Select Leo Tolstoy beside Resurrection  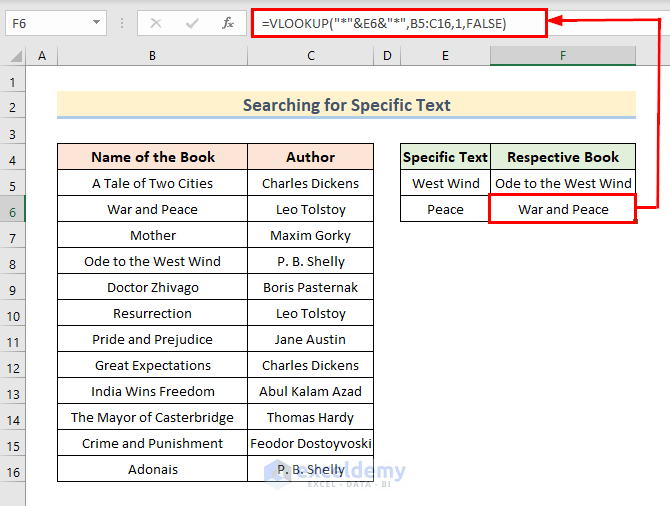point(311,313)
